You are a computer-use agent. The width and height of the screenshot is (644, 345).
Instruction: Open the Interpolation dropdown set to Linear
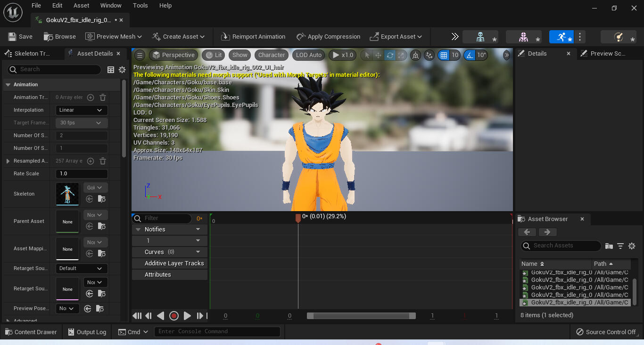pos(81,110)
